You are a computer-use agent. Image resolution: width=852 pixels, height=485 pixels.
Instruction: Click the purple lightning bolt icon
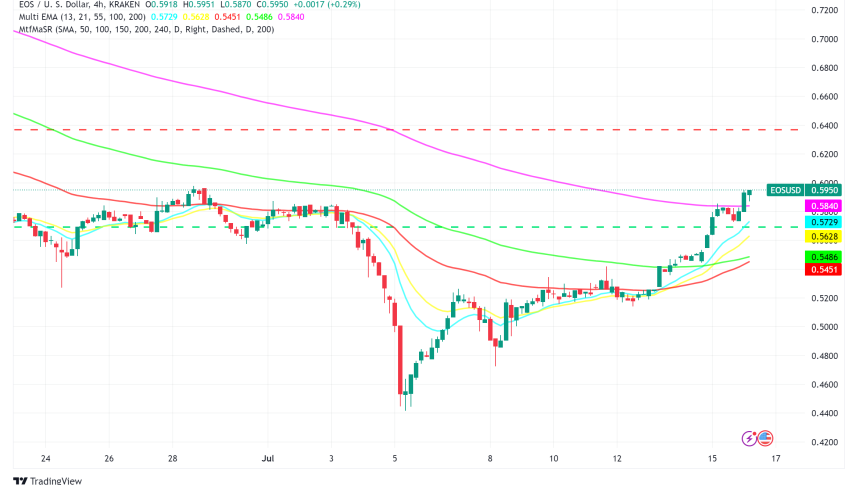click(749, 438)
